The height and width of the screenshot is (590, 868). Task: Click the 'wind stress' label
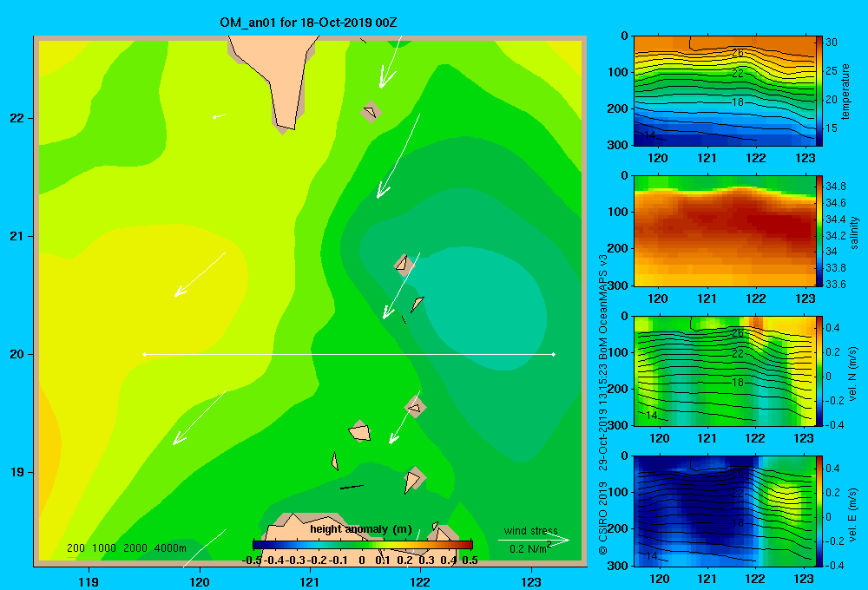(x=530, y=531)
